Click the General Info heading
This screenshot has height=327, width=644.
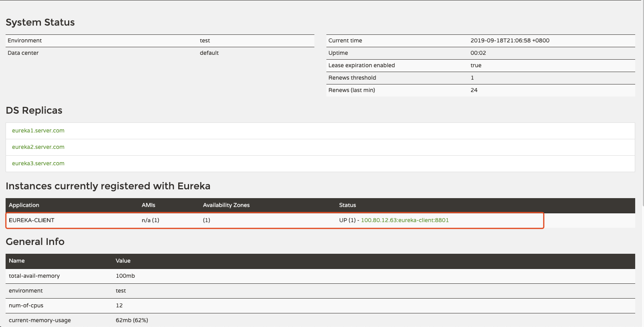[x=35, y=242]
